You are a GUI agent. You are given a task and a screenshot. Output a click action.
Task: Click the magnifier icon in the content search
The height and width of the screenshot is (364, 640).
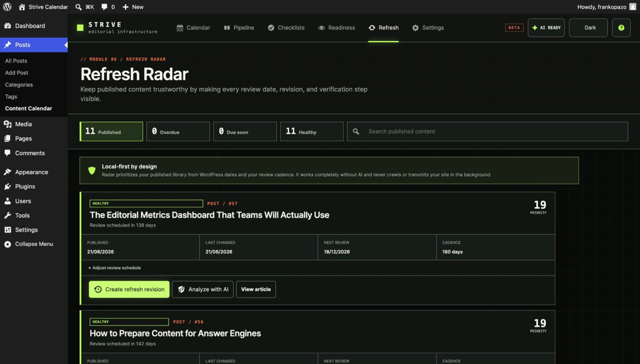[x=356, y=132]
